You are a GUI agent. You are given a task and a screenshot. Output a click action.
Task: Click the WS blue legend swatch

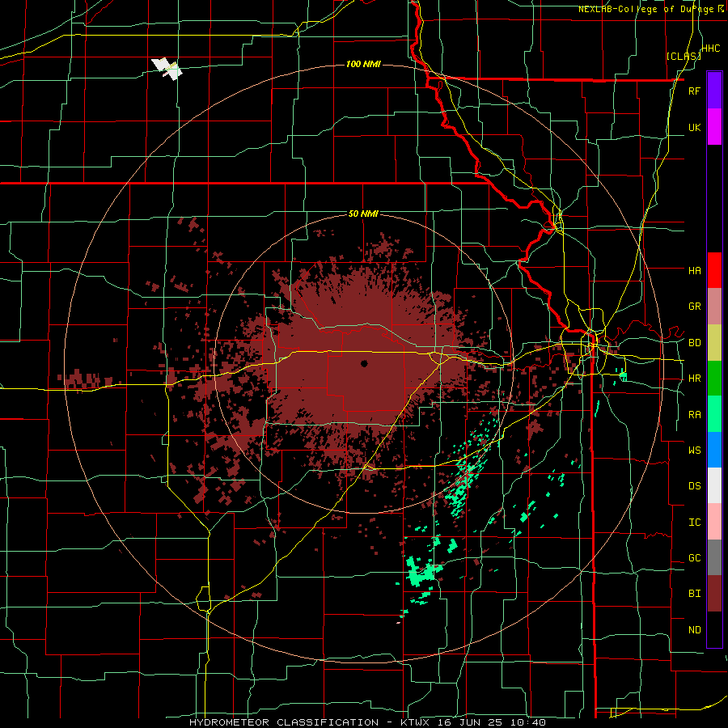714,450
